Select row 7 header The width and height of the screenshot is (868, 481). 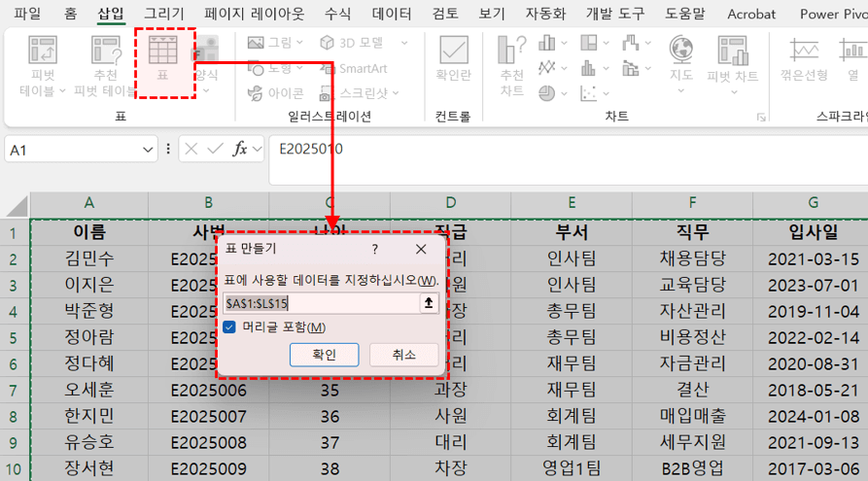coord(14,391)
